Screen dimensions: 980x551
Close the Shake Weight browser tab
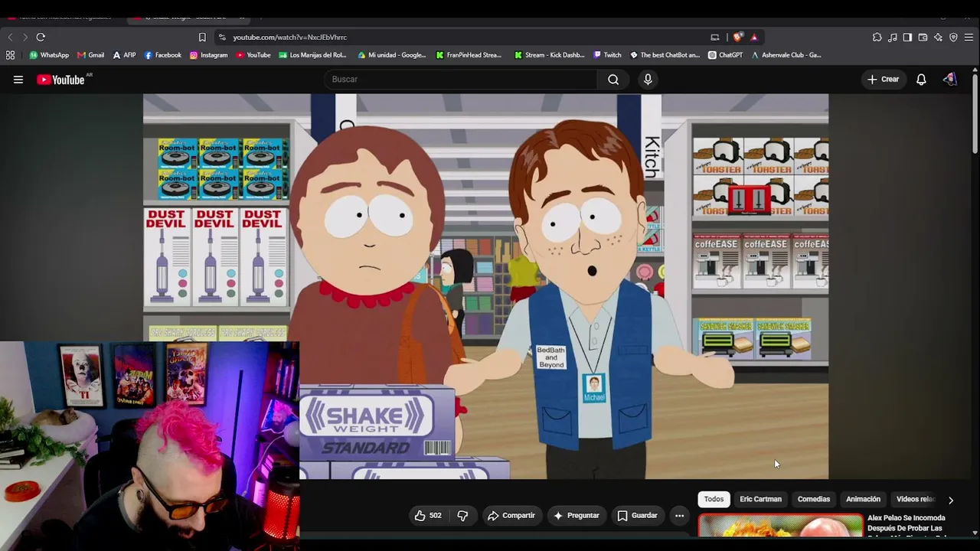click(242, 16)
